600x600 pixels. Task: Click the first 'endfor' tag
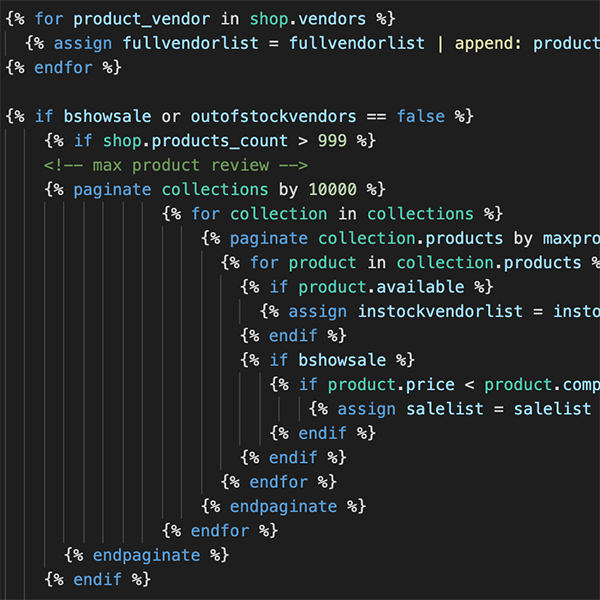[64, 68]
